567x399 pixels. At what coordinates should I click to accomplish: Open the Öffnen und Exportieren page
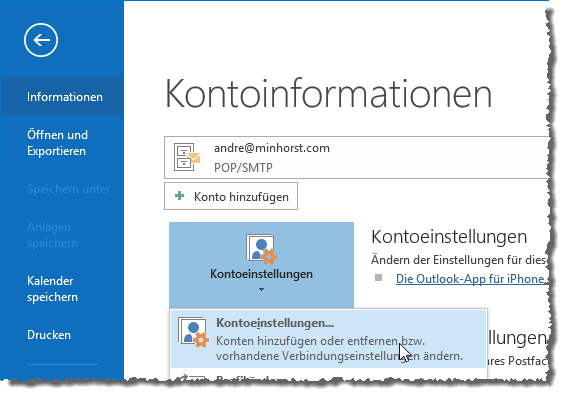pos(57,143)
